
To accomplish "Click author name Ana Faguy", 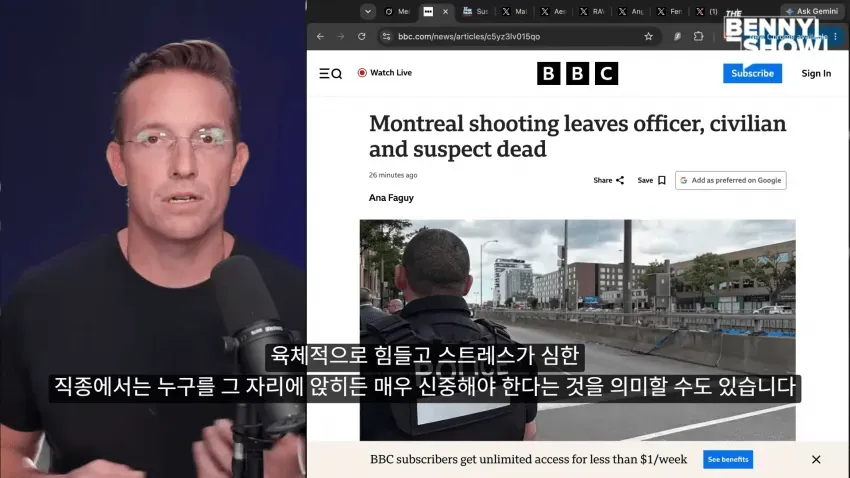I will click(391, 198).
